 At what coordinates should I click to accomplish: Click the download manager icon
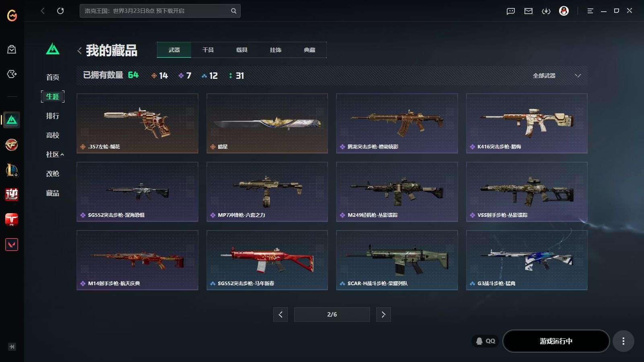[546, 11]
